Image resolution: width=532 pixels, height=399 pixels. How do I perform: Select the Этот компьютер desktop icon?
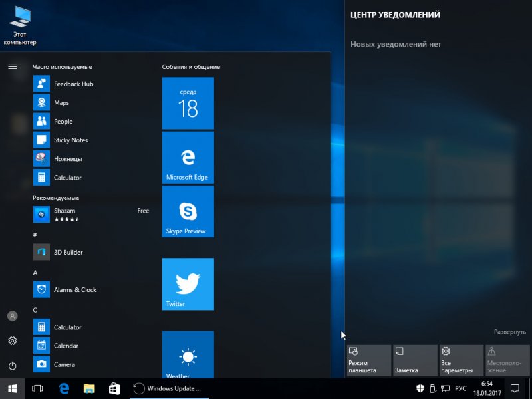pos(20,26)
